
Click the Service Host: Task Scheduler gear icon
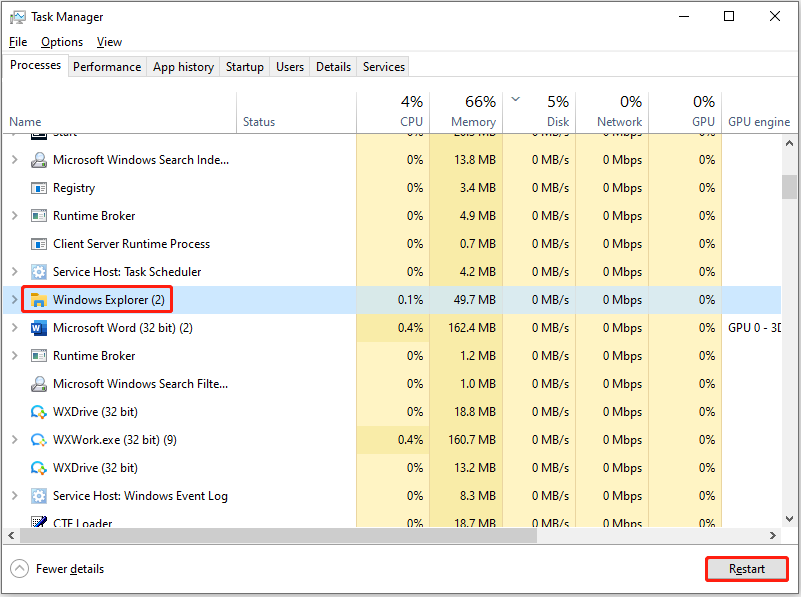38,271
